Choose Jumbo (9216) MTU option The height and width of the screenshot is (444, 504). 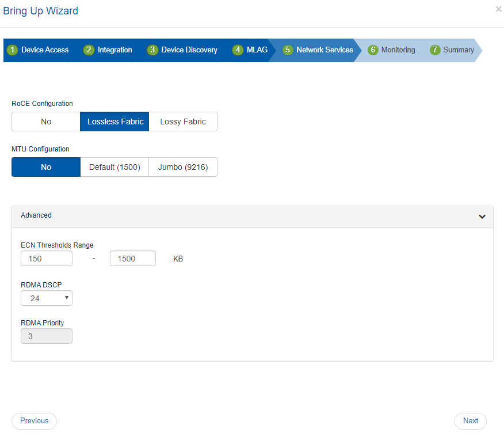[x=183, y=167]
